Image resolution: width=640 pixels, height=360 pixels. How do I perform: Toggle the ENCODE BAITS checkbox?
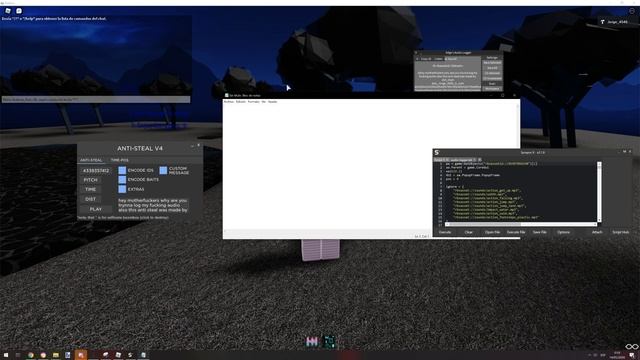coord(122,180)
